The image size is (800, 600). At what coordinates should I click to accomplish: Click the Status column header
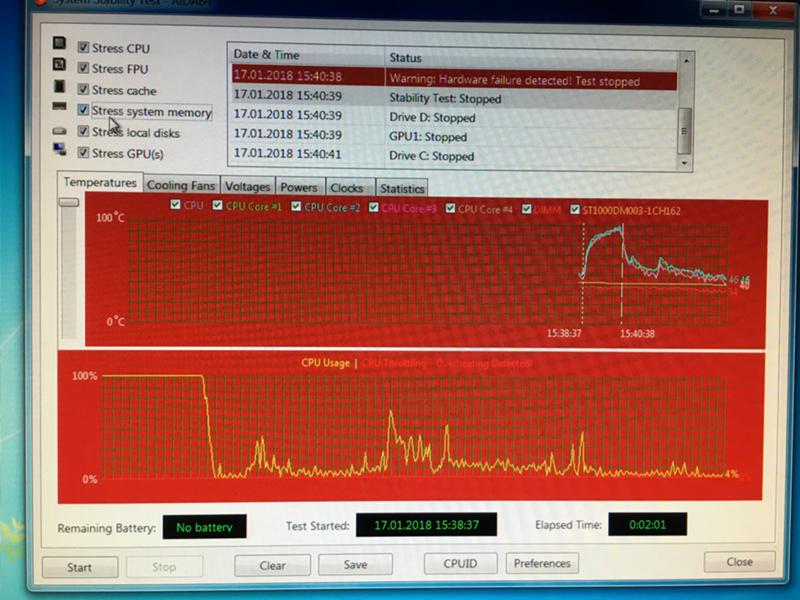coord(531,58)
